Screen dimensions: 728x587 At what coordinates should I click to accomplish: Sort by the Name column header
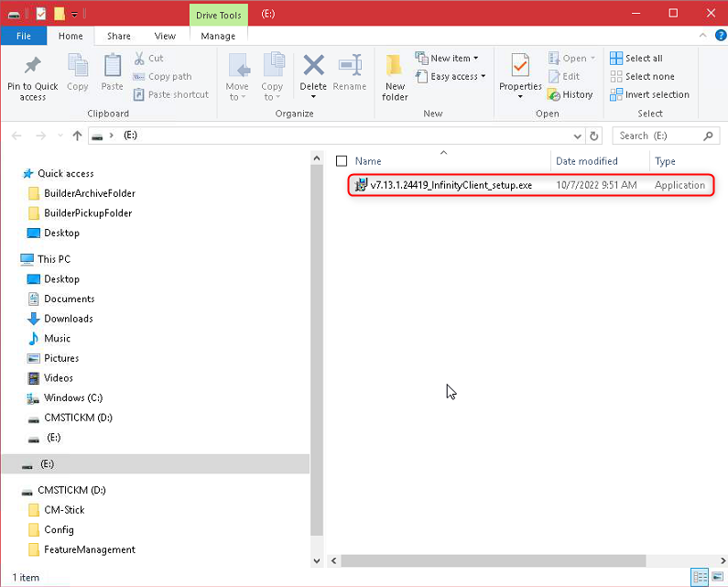click(368, 160)
